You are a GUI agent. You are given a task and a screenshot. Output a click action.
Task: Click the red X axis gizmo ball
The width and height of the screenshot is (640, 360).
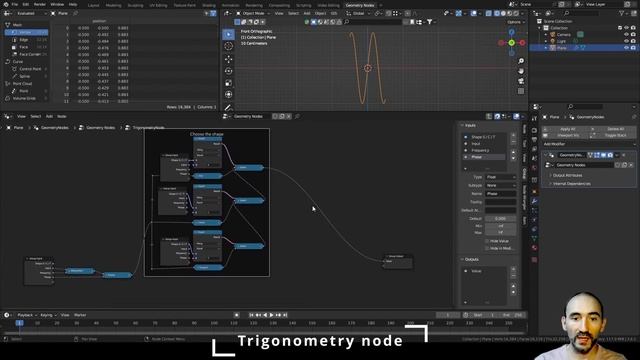click(x=522, y=42)
